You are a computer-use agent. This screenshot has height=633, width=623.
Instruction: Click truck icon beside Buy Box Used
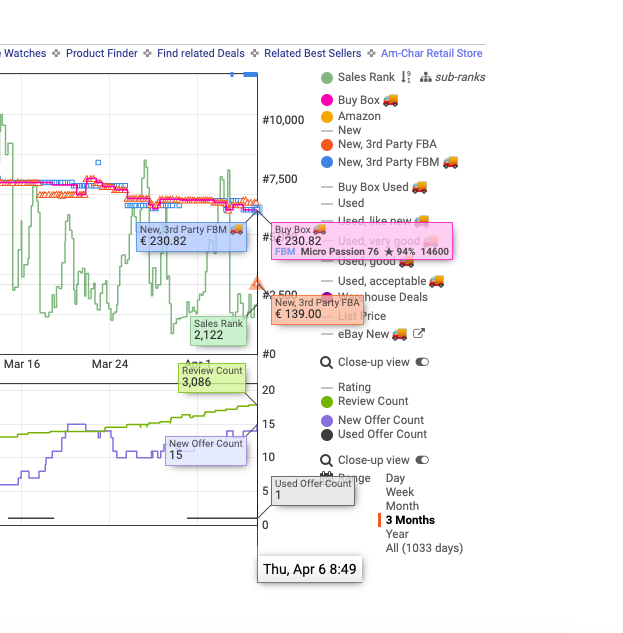(420, 187)
